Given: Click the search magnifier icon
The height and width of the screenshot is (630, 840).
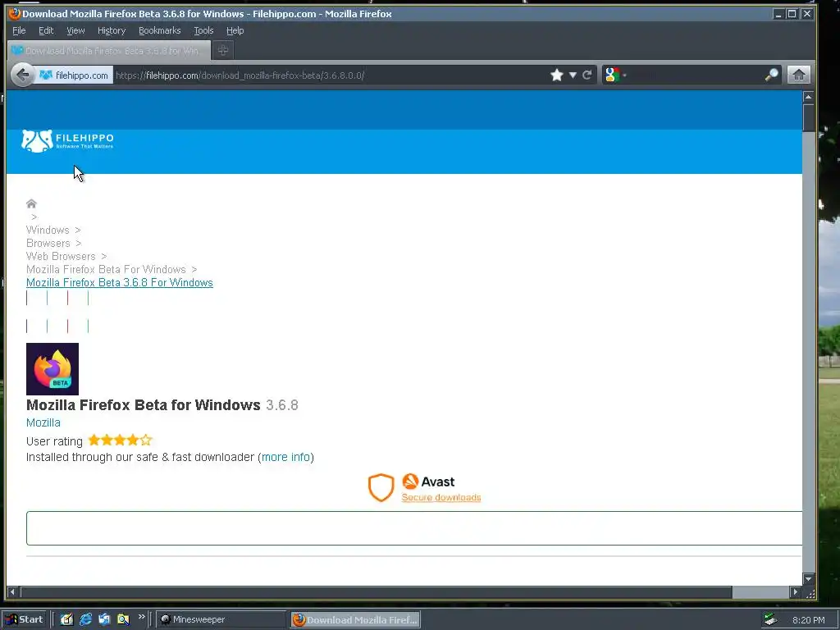Looking at the screenshot, I should point(771,75).
